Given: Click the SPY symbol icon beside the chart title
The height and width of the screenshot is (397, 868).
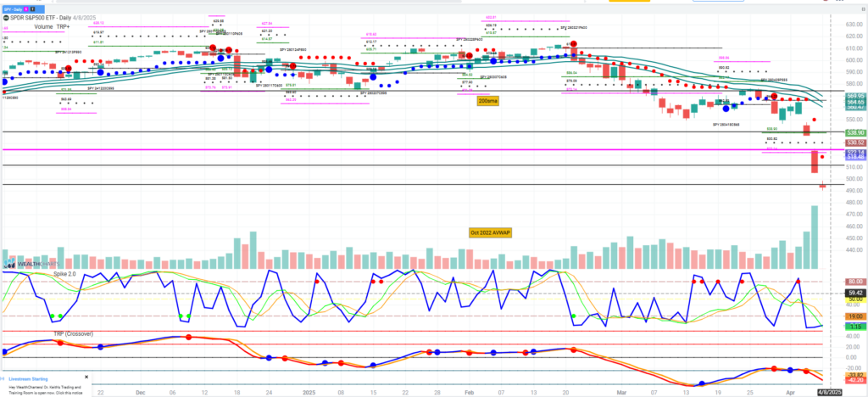Looking at the screenshot, I should point(5,20).
